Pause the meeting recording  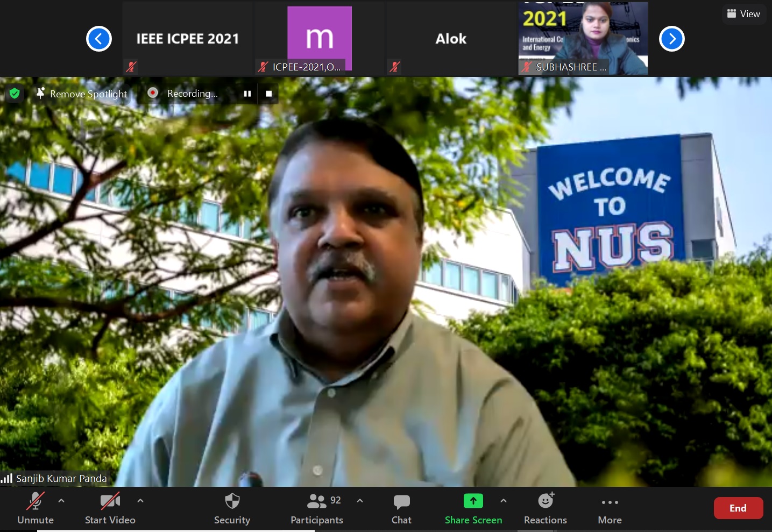tap(247, 94)
